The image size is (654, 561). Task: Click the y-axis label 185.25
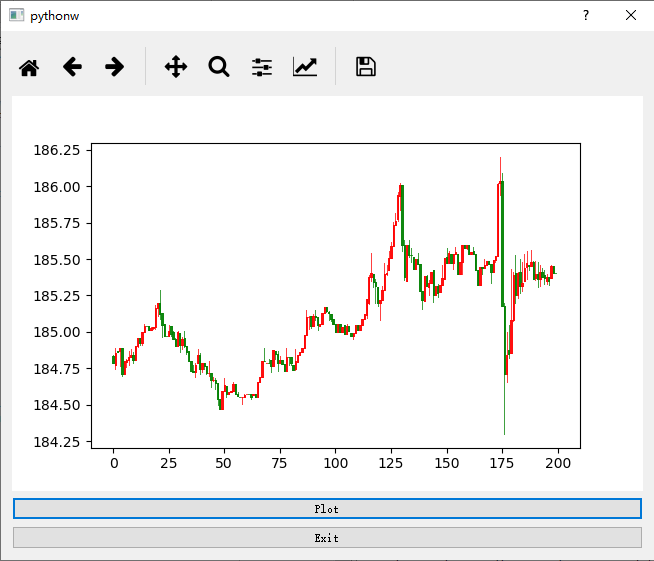57,296
